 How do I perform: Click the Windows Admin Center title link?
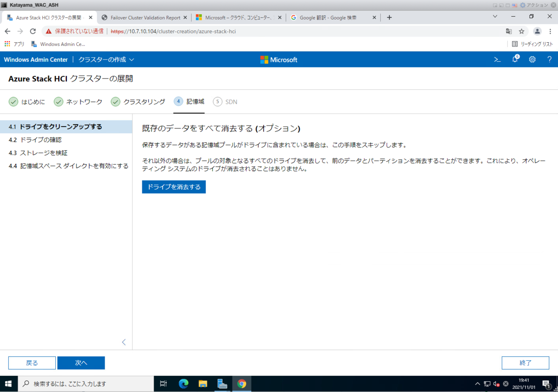click(x=36, y=60)
